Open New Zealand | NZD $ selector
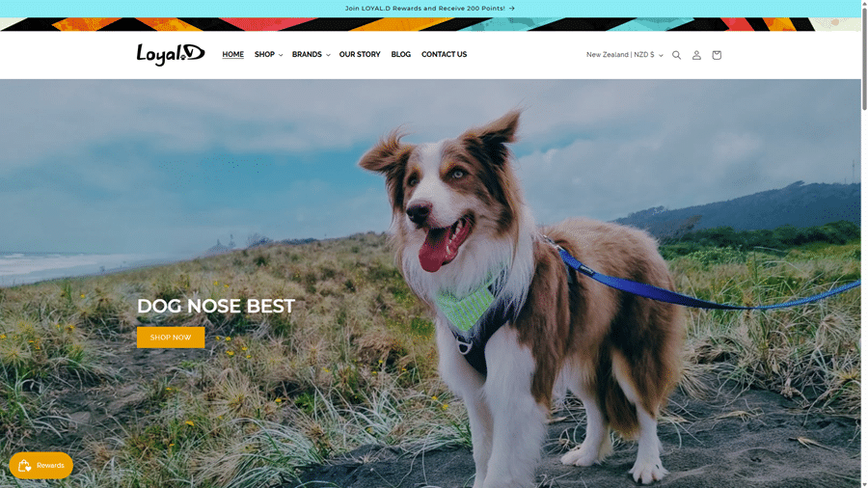868x488 pixels. [x=624, y=55]
